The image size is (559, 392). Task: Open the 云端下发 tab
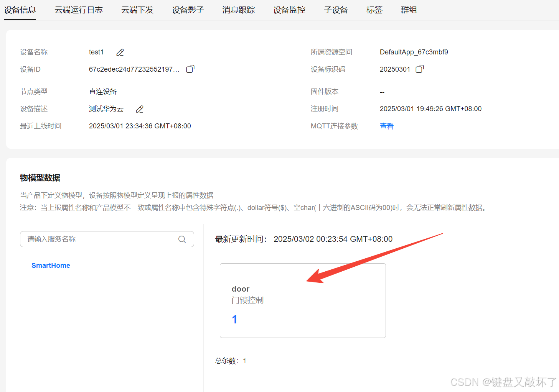[x=137, y=10]
